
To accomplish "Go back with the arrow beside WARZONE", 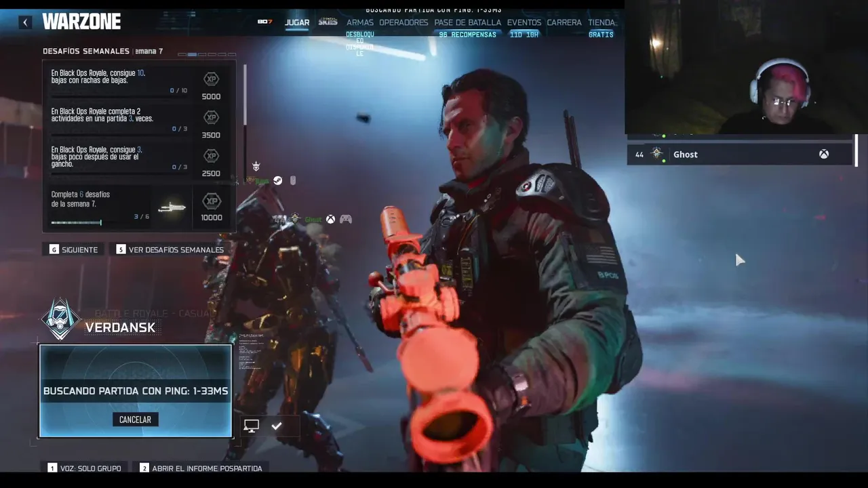I will 25,22.
